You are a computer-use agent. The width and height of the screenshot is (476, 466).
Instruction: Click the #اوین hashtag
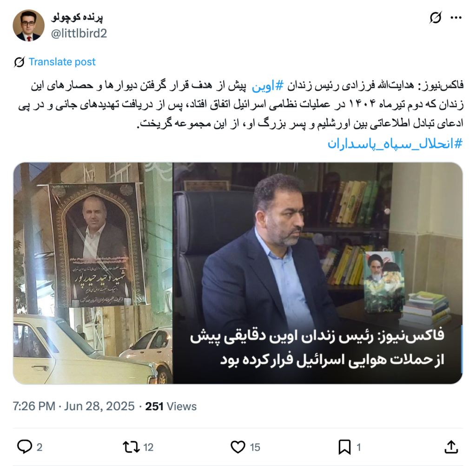point(268,86)
